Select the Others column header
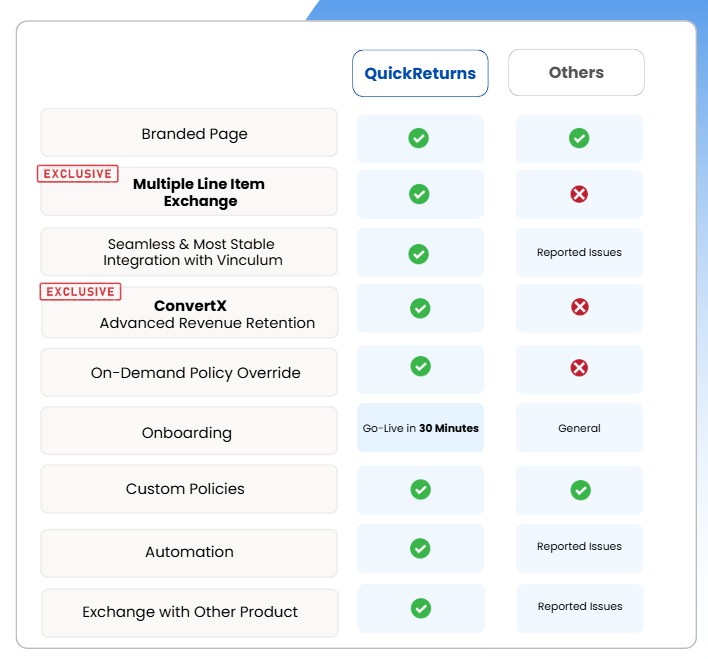 (x=576, y=73)
